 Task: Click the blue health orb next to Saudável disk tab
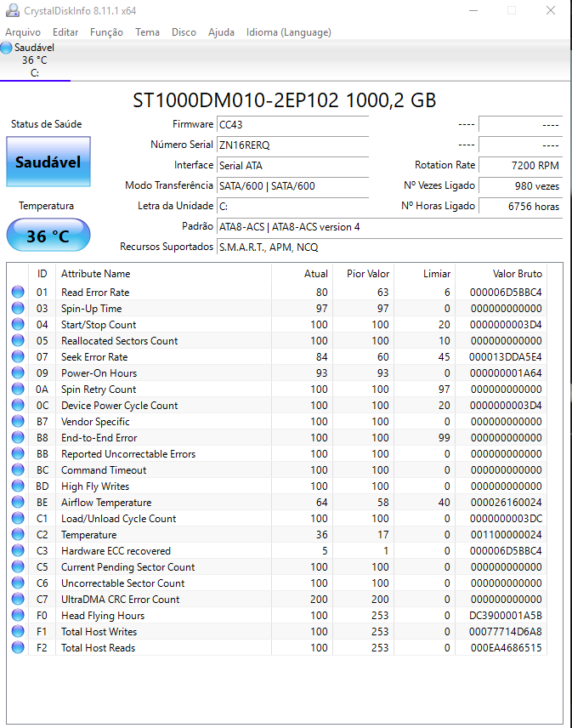click(x=7, y=48)
